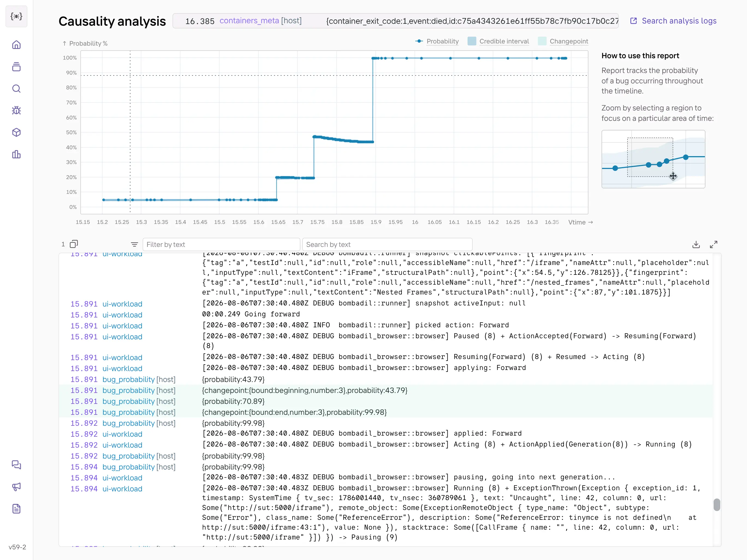Open the stacked layers sidebar icon

click(16, 66)
